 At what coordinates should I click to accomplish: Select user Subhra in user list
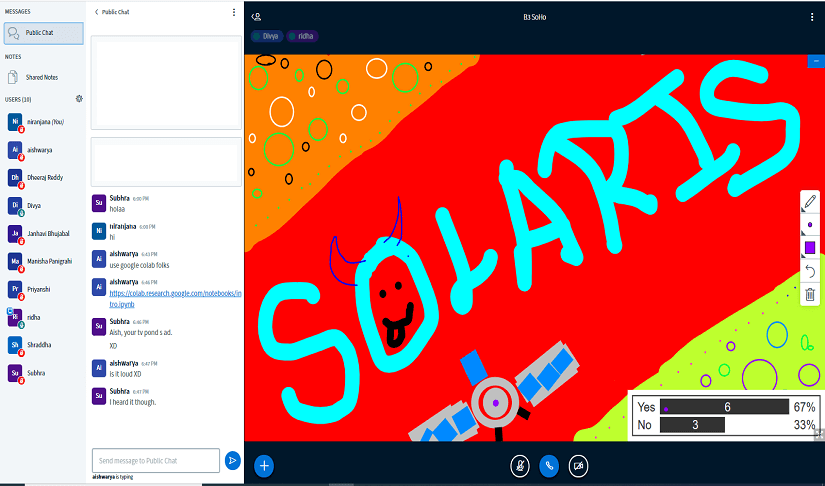point(43,373)
